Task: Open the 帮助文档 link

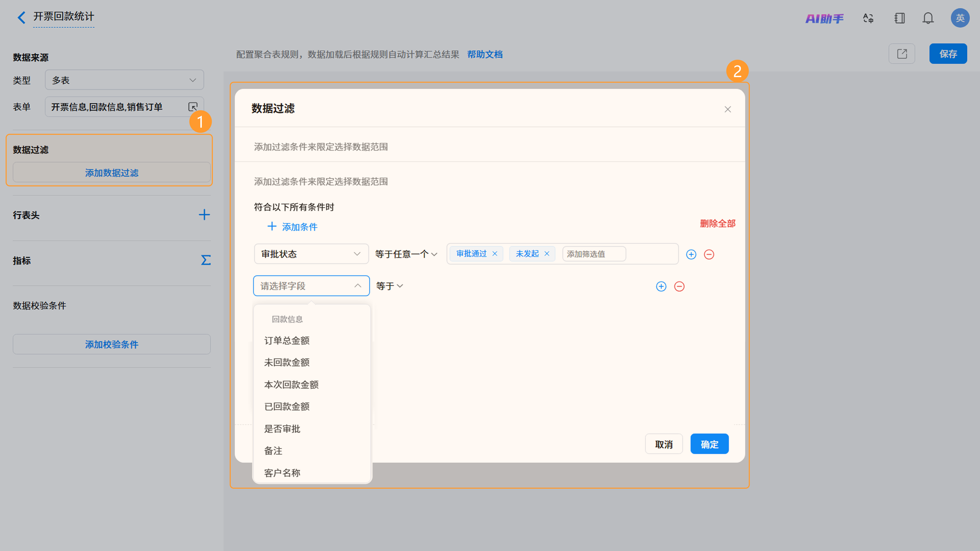Action: click(x=485, y=54)
